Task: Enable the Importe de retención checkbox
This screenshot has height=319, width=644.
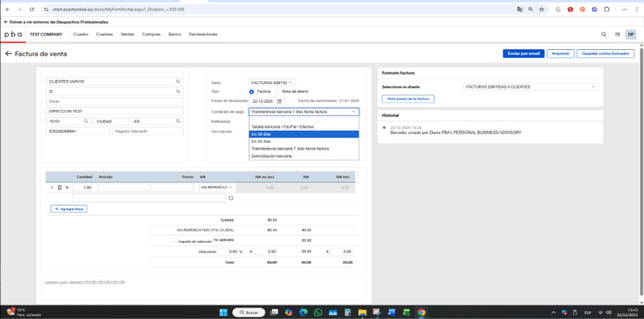Action: point(176,241)
